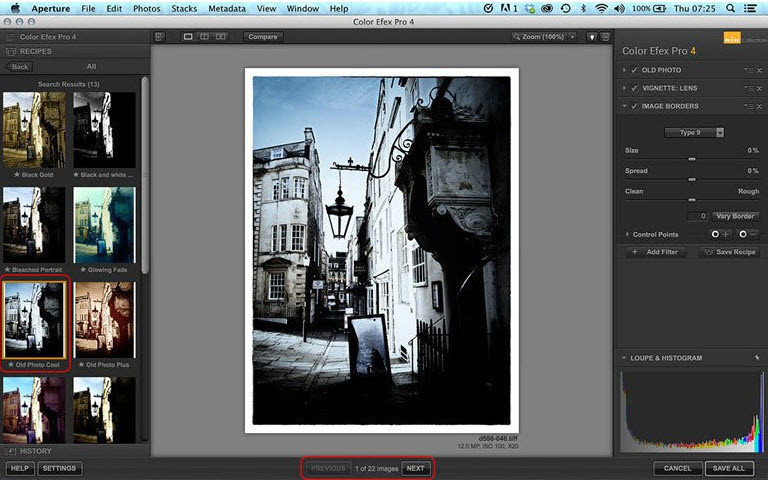The height and width of the screenshot is (480, 768).
Task: Uncheck the Old Photo filter checkbox
Action: point(634,70)
